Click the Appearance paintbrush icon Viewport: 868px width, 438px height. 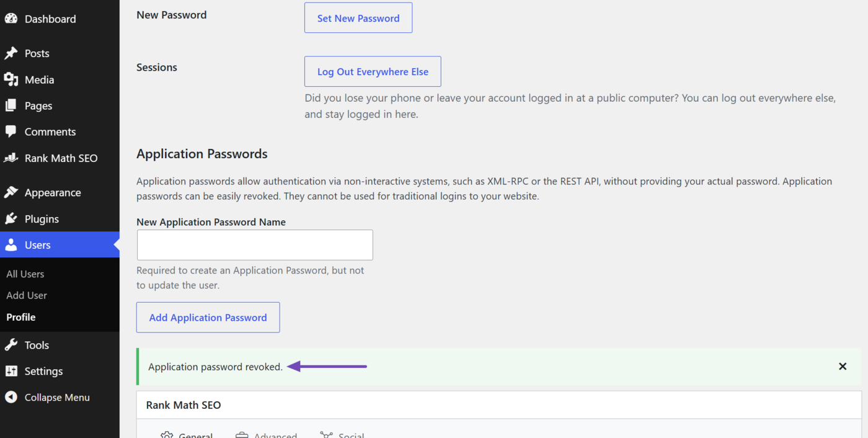tap(11, 192)
